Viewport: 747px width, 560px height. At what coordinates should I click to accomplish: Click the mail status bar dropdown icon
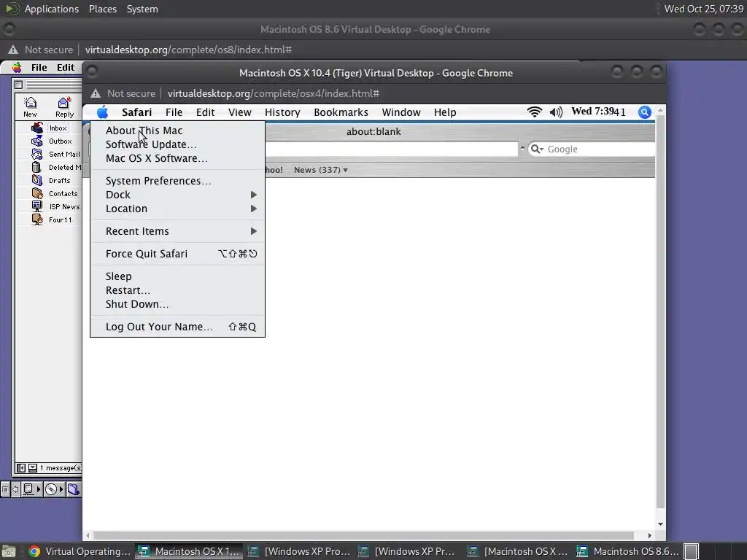click(x=32, y=468)
